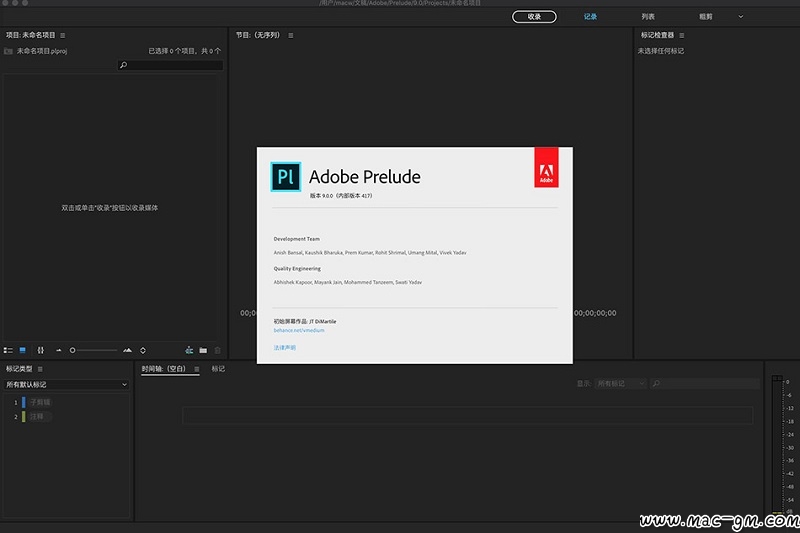The image size is (800, 533).
Task: Open marker inspector panel menu icon
Action: coord(682,35)
